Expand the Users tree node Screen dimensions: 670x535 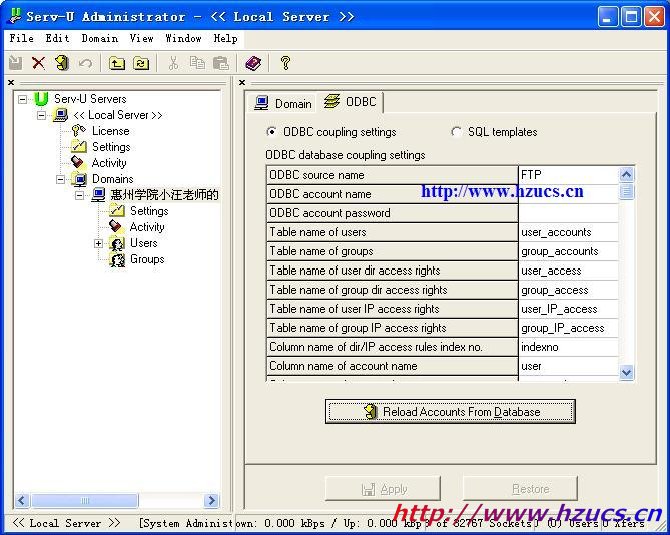coord(99,243)
